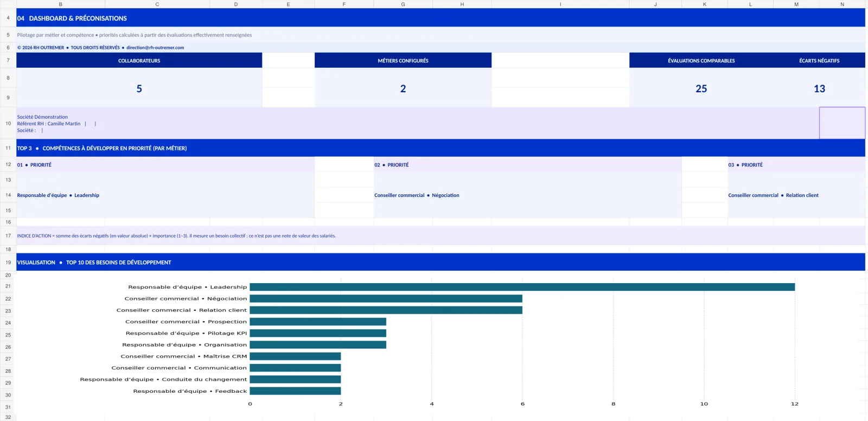Select the Leadership priority cell in row 14
The width and height of the screenshot is (868, 421).
(x=165, y=195)
